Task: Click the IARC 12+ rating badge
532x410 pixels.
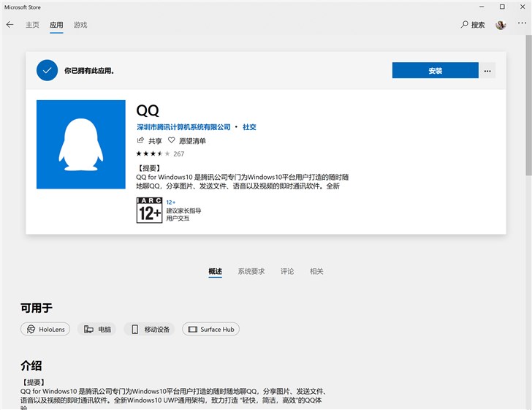Action: [x=149, y=210]
